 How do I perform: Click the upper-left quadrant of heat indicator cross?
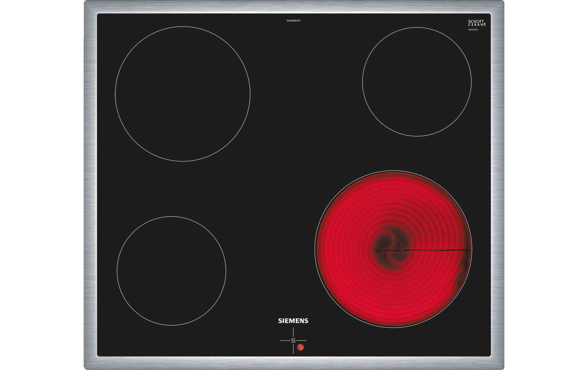(x=287, y=334)
